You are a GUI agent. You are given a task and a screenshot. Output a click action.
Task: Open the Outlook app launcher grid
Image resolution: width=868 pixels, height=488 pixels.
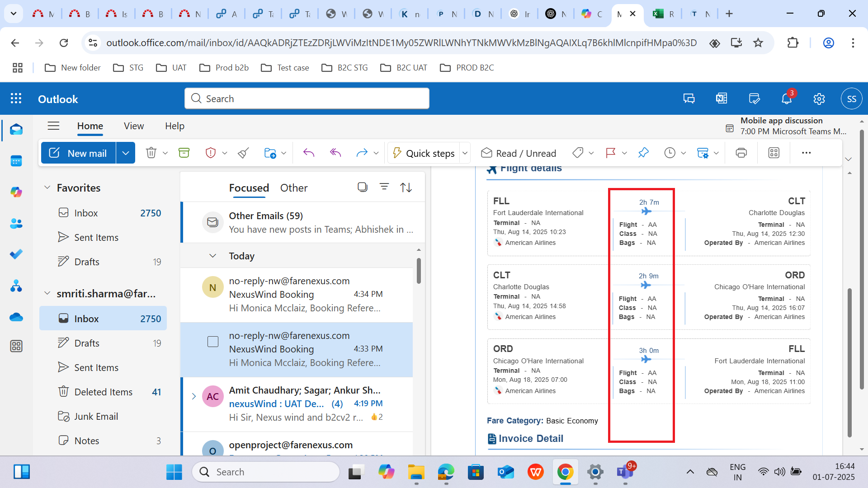[x=16, y=99]
